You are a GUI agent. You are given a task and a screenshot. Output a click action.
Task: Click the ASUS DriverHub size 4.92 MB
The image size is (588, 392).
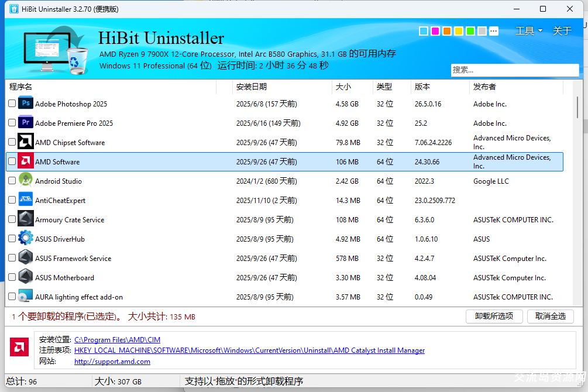coord(348,239)
